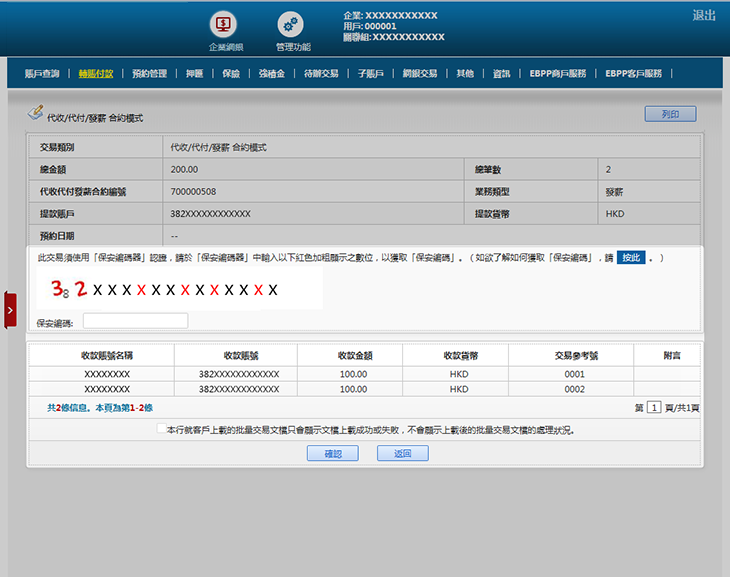Focus the 保安編碼 input field
This screenshot has width=730, height=577.
[135, 321]
